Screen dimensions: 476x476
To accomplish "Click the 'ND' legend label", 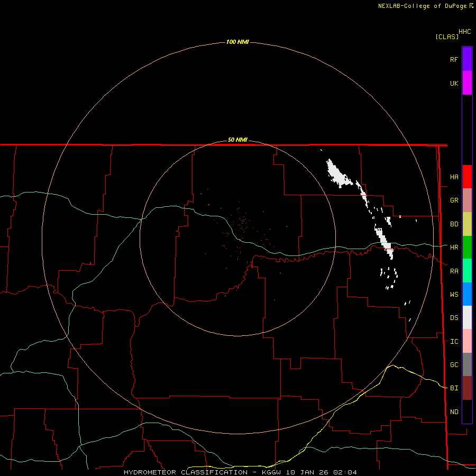I will [454, 412].
